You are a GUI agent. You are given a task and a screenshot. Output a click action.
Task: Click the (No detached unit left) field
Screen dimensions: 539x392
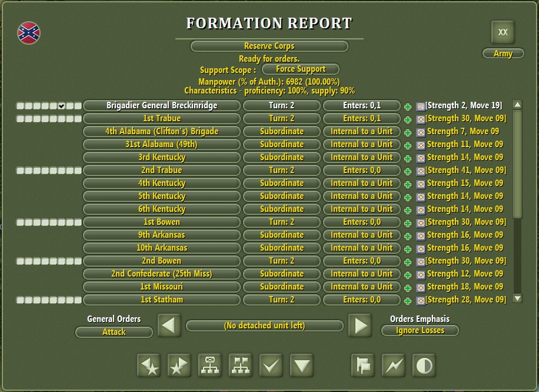[x=264, y=325]
